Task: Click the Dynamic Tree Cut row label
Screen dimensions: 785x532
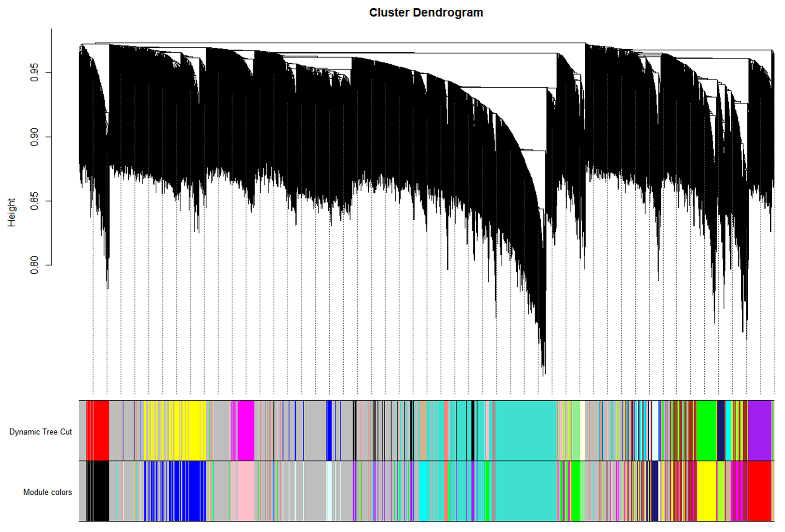Action: 40,432
